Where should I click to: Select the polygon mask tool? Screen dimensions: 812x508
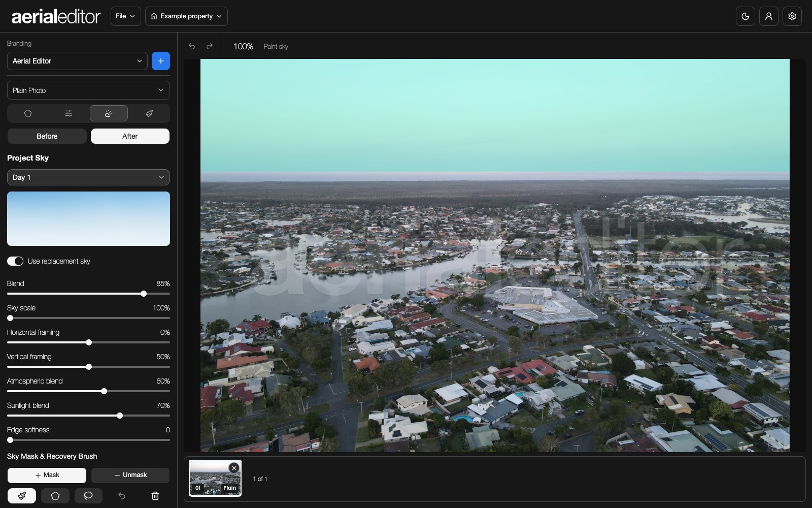click(55, 496)
